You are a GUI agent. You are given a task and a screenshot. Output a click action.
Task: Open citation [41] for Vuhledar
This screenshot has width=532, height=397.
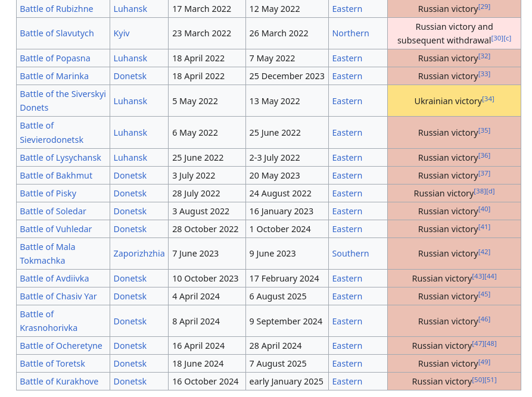click(484, 227)
